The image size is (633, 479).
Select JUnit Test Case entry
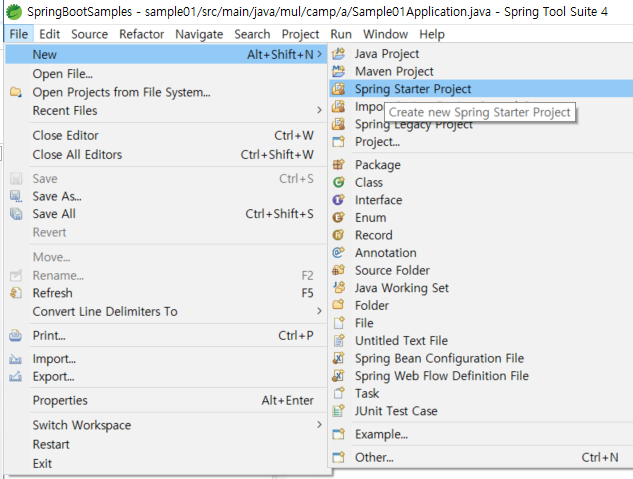coord(481,411)
